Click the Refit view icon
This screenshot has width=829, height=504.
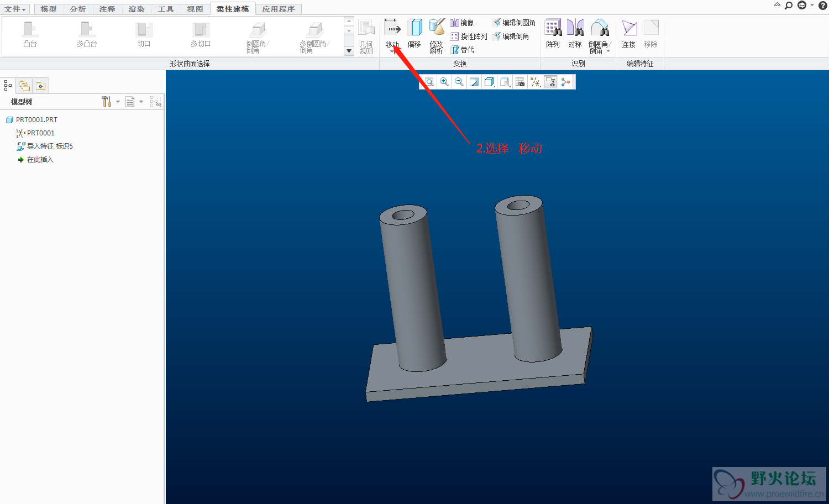tap(429, 82)
